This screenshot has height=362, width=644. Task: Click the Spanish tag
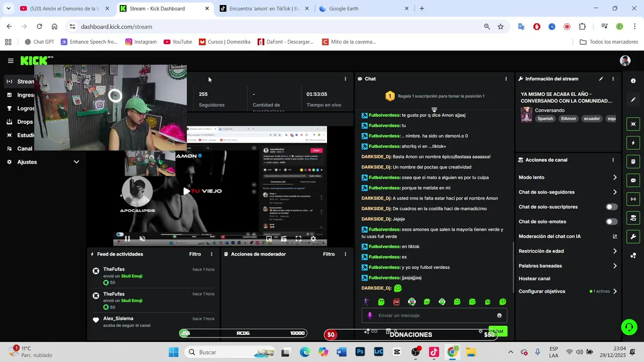click(x=545, y=119)
